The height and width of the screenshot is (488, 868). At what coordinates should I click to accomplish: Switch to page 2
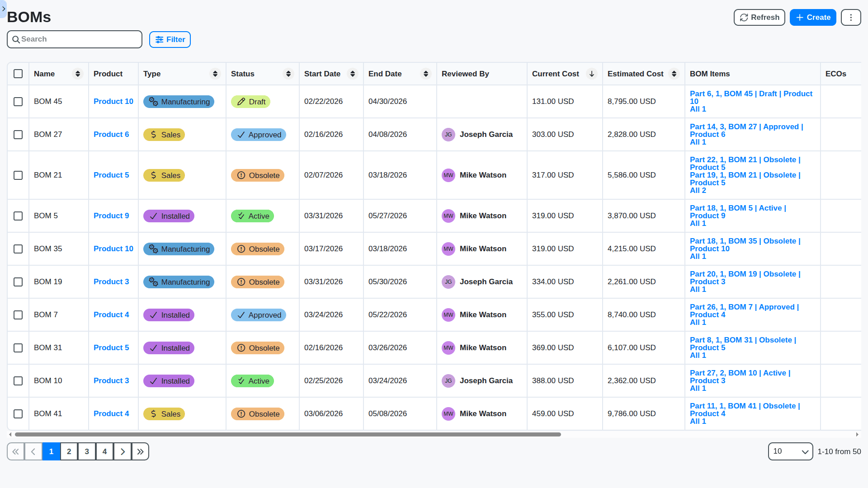coord(69,451)
